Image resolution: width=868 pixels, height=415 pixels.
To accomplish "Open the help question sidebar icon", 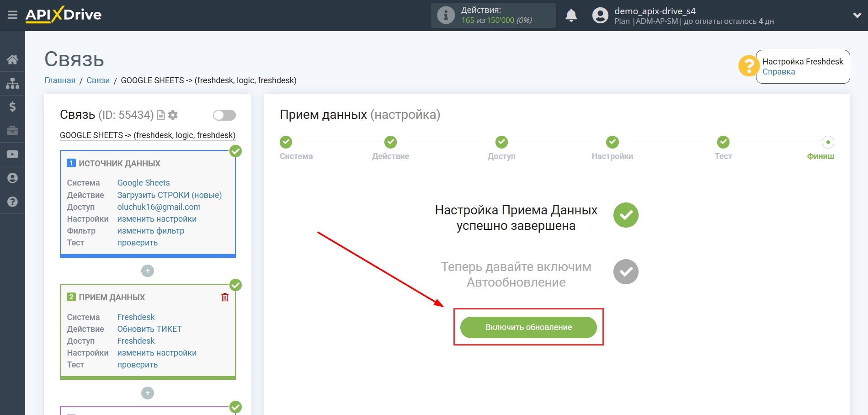I will click(12, 202).
